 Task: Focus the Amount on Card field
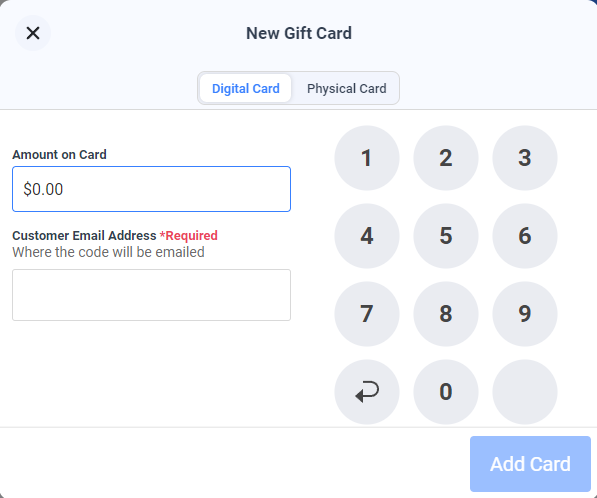152,189
